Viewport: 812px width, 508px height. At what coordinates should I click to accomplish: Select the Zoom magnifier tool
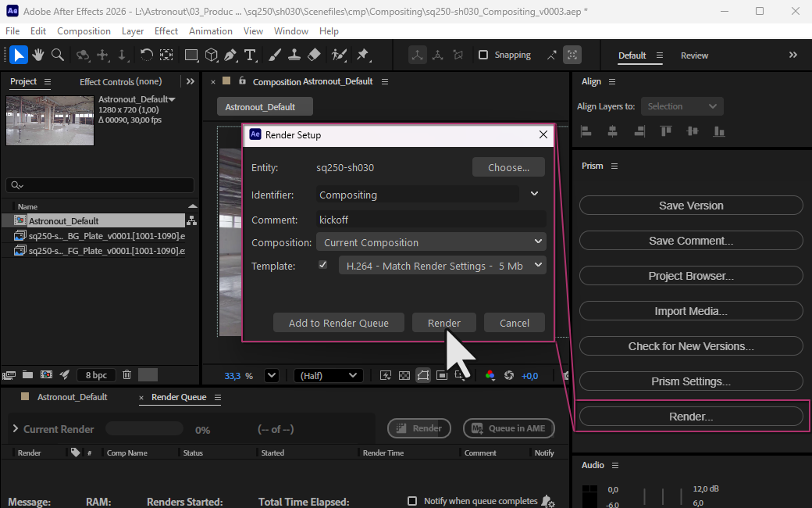coord(57,55)
